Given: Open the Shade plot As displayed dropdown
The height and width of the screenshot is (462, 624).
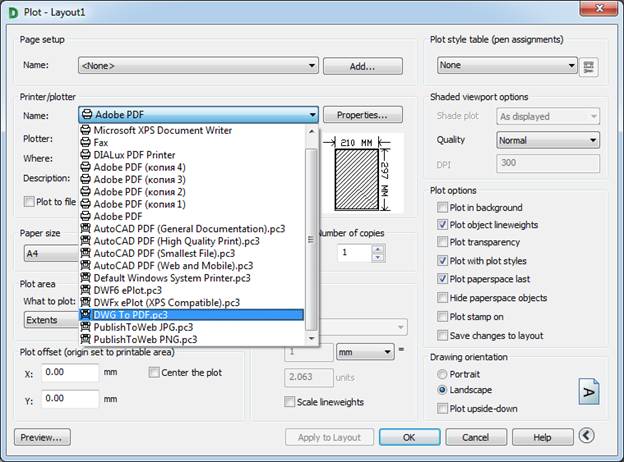Looking at the screenshot, I should click(548, 117).
